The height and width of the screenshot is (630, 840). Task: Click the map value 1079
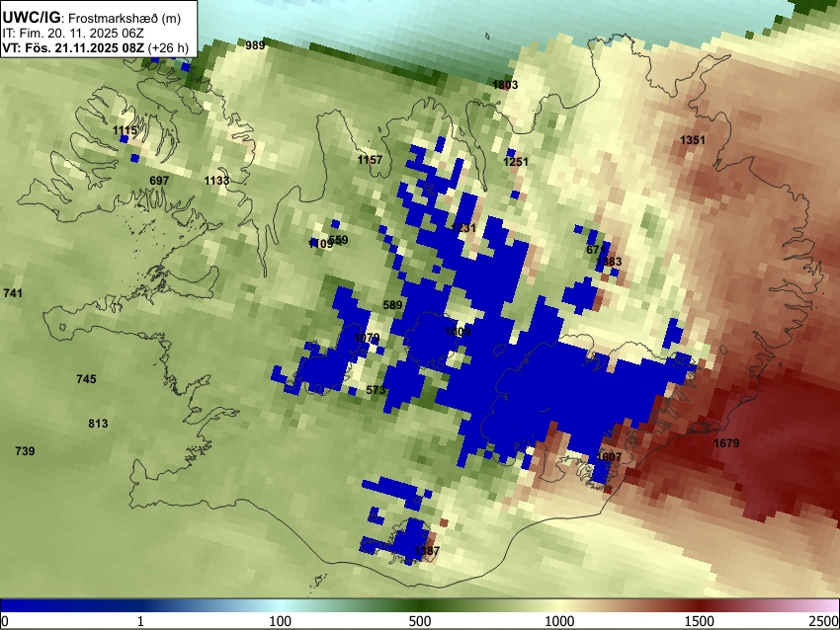[x=367, y=339]
